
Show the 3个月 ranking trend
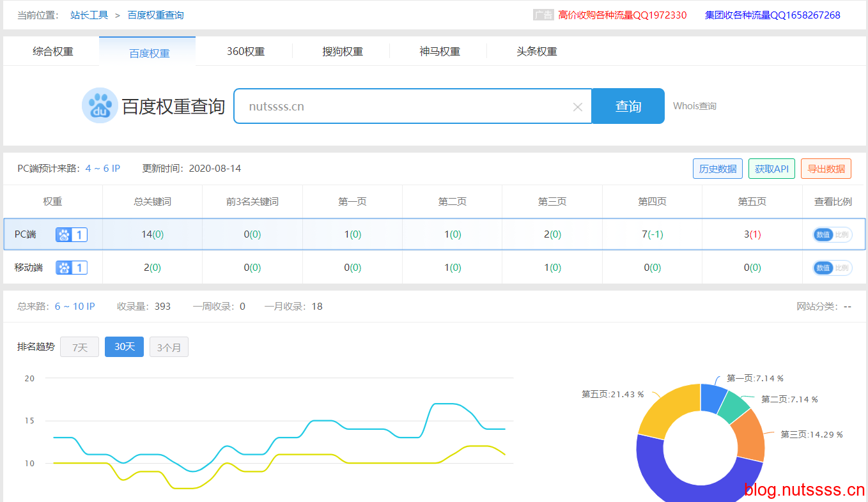coord(169,347)
